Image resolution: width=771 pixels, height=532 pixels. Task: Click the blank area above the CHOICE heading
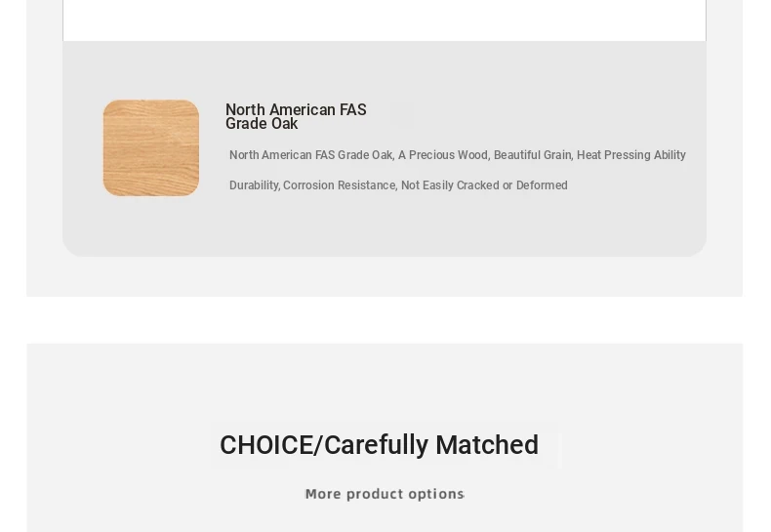click(385, 384)
